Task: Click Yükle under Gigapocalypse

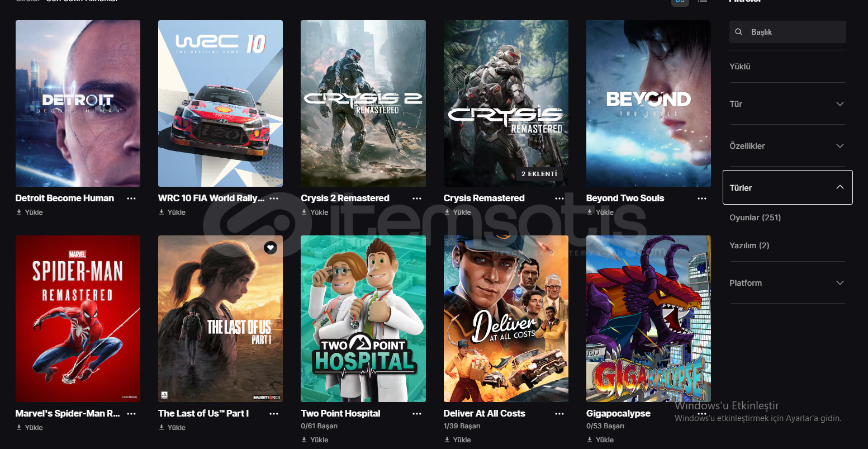Action: (x=600, y=440)
